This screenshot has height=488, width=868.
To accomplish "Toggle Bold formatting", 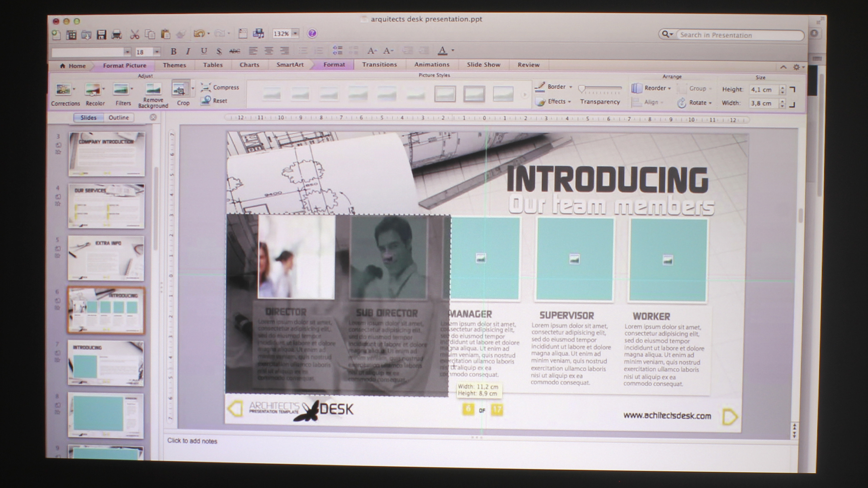I will [x=173, y=51].
